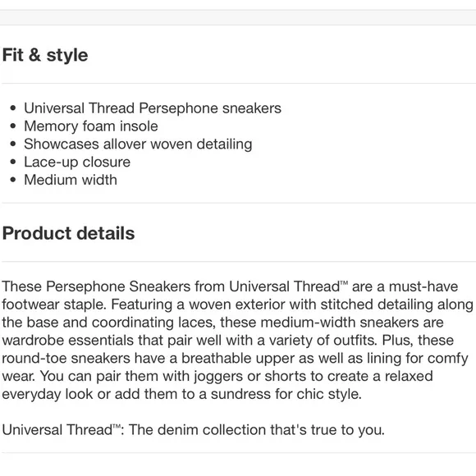Screen dimensions: 476x476
Task: Click the Product details heading
Action: point(68,233)
